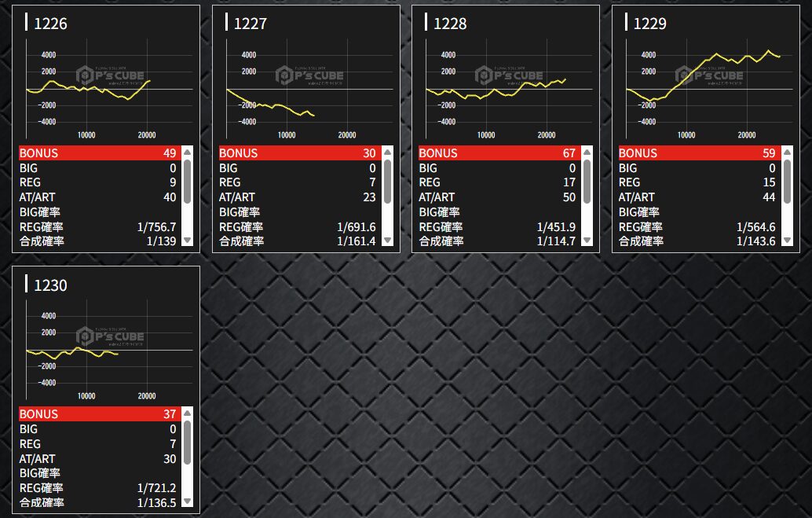812x518 pixels.
Task: Click the red BONUS 30 row
Action: (x=300, y=153)
